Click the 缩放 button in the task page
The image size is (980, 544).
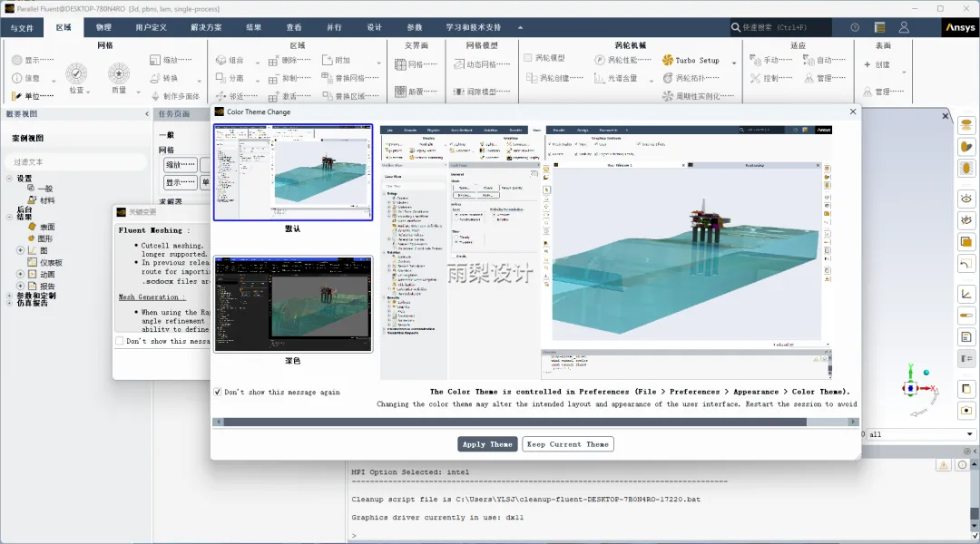181,165
